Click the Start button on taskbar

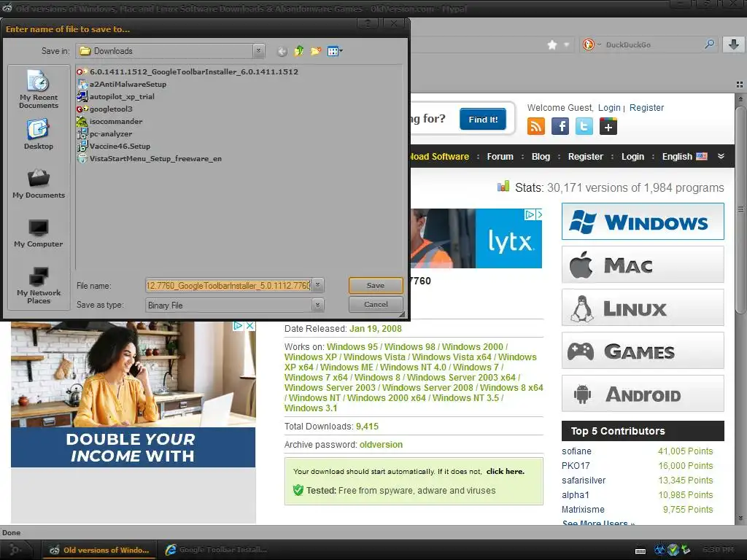[x=15, y=550]
